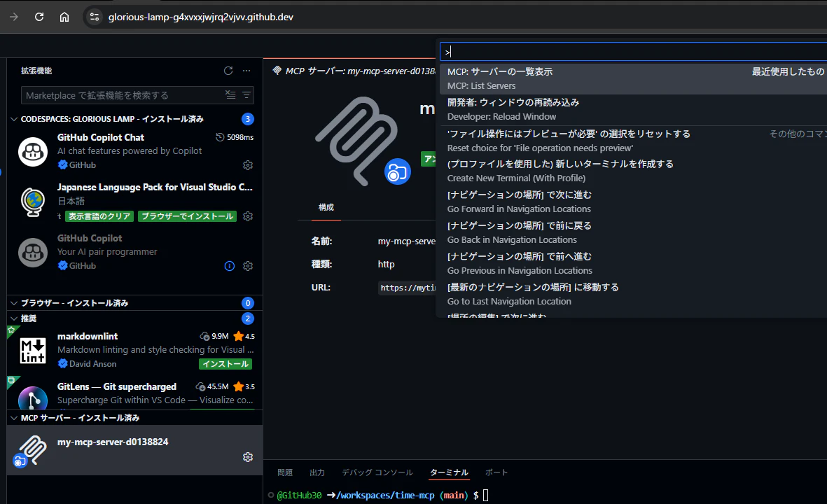The image size is (827, 504).
Task: Click the 表示言語のクリア button
Action: [x=99, y=216]
